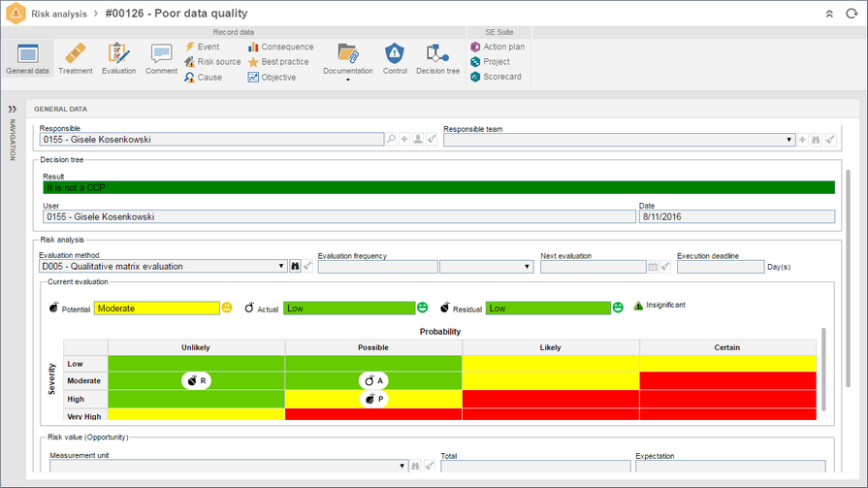The width and height of the screenshot is (868, 488).
Task: Click the red Certain and Moderate matrix cell
Action: [728, 380]
